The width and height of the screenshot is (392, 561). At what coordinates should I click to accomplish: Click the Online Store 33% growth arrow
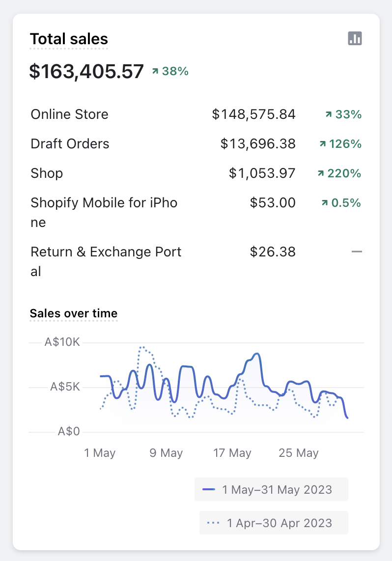click(328, 114)
